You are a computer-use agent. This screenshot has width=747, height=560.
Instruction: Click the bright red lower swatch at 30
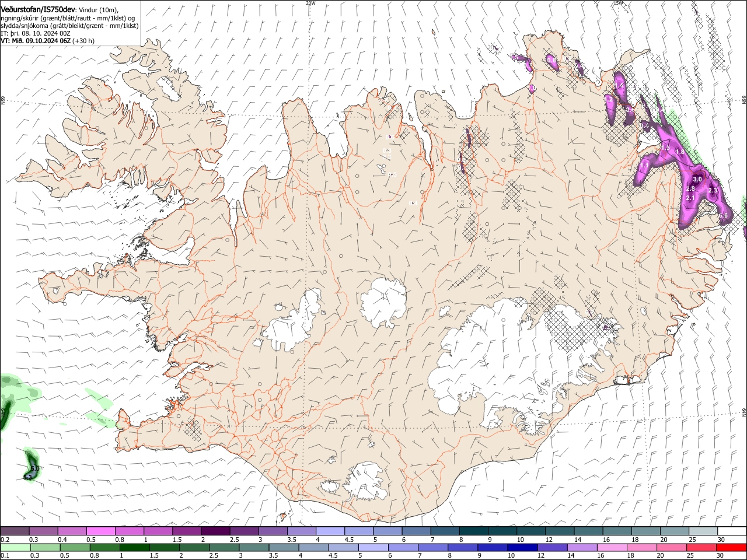[x=732, y=547]
